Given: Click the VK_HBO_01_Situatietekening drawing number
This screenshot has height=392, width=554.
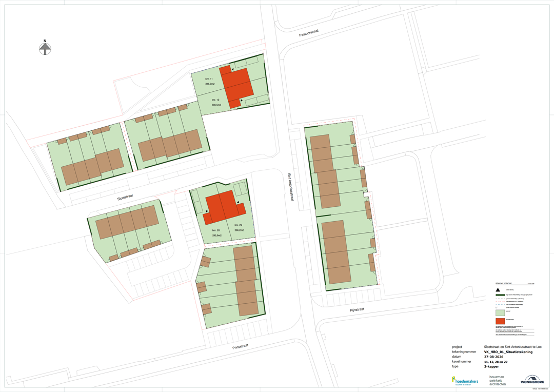Looking at the screenshot, I should tap(508, 352).
